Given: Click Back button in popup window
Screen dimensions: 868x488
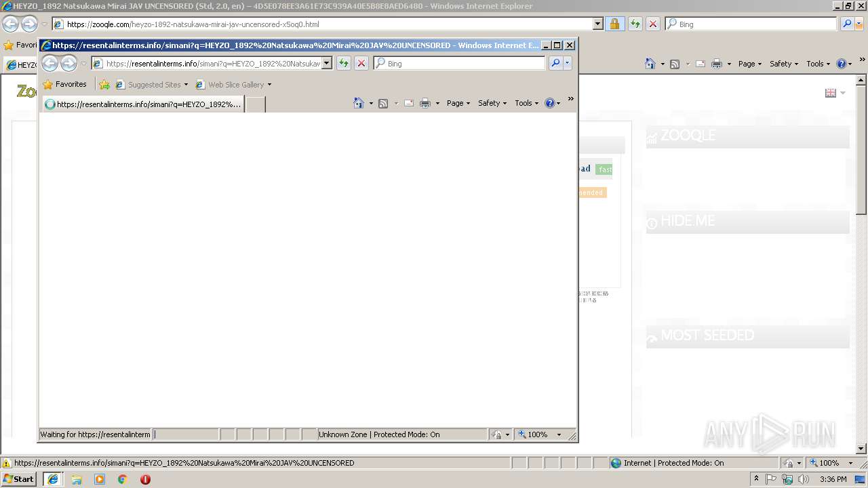Looking at the screenshot, I should tap(50, 64).
